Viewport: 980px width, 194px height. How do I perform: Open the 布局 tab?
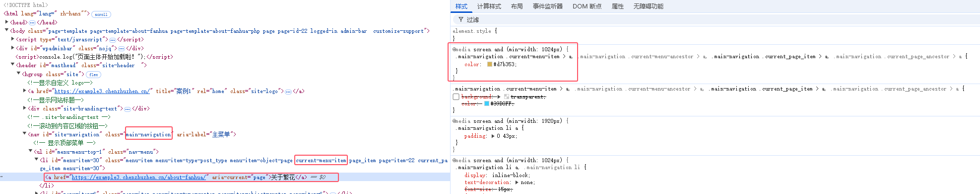click(x=517, y=6)
